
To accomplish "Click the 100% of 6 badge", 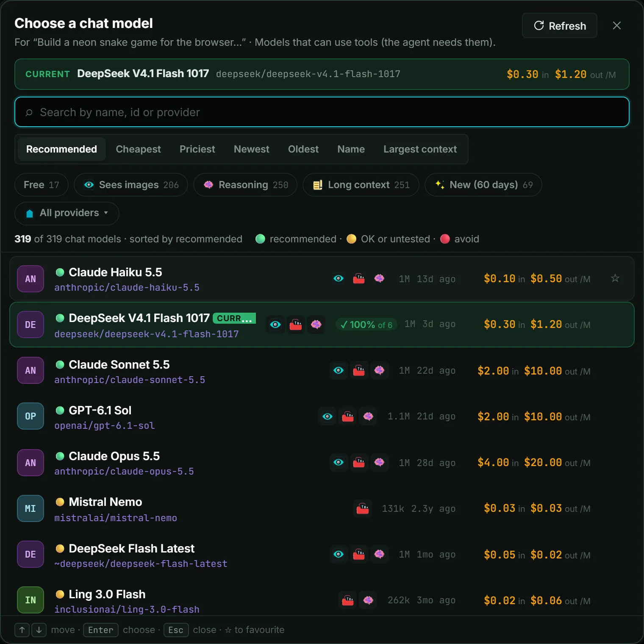I will (x=366, y=325).
